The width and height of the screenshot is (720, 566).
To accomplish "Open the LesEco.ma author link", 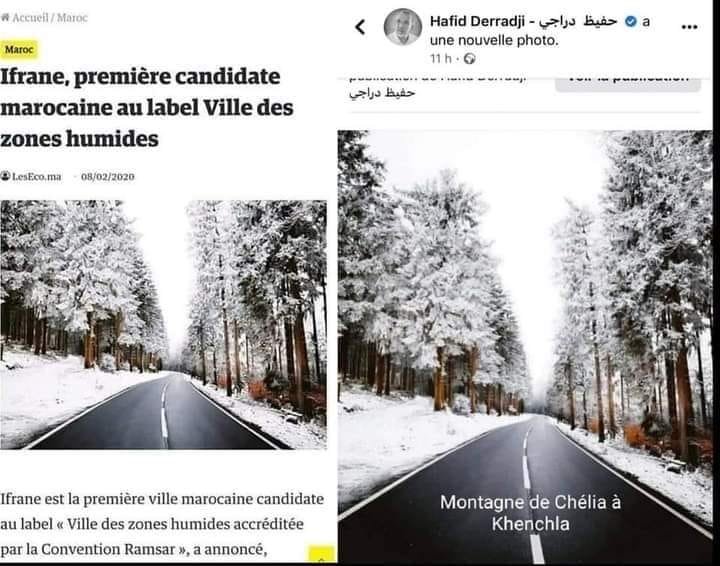I will click(x=37, y=176).
